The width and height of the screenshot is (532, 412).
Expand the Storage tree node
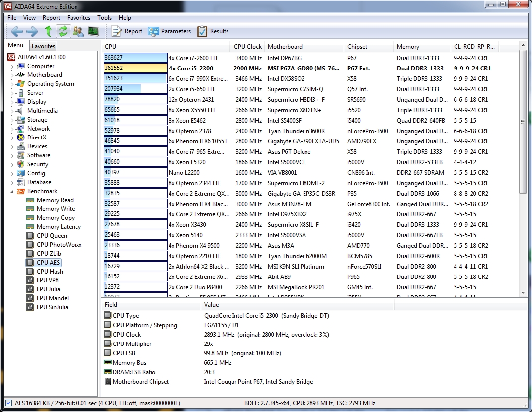[x=13, y=120]
